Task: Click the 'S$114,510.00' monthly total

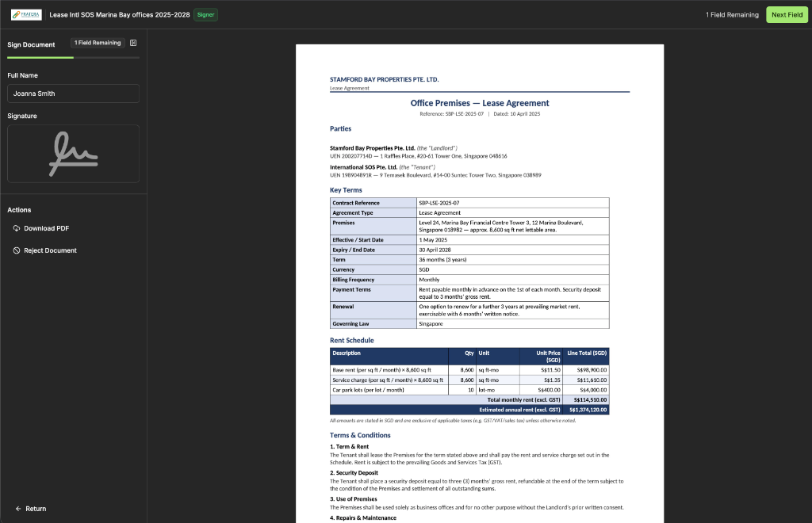Action: tap(590, 400)
